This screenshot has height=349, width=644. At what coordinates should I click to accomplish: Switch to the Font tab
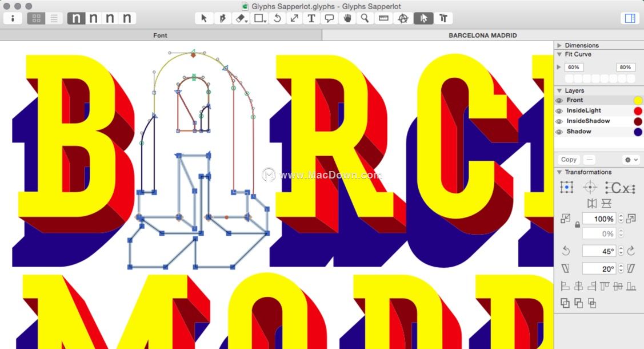pyautogui.click(x=160, y=35)
